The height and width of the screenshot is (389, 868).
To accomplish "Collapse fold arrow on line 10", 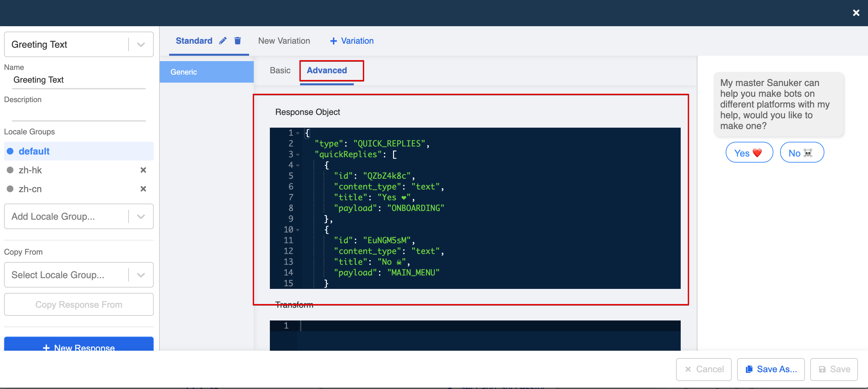I will point(298,230).
